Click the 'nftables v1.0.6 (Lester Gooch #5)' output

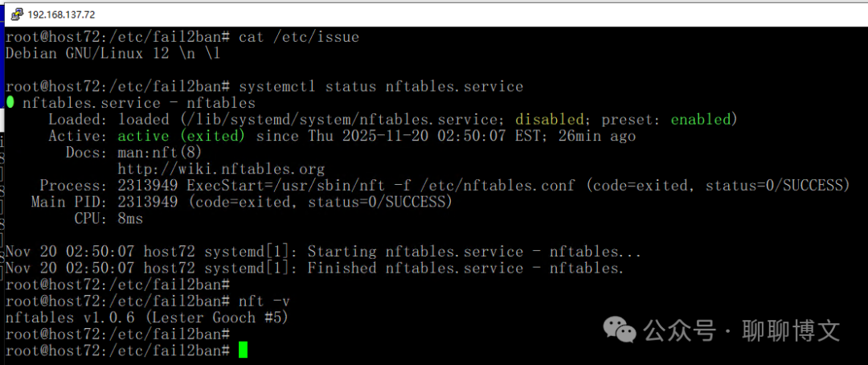tap(146, 318)
